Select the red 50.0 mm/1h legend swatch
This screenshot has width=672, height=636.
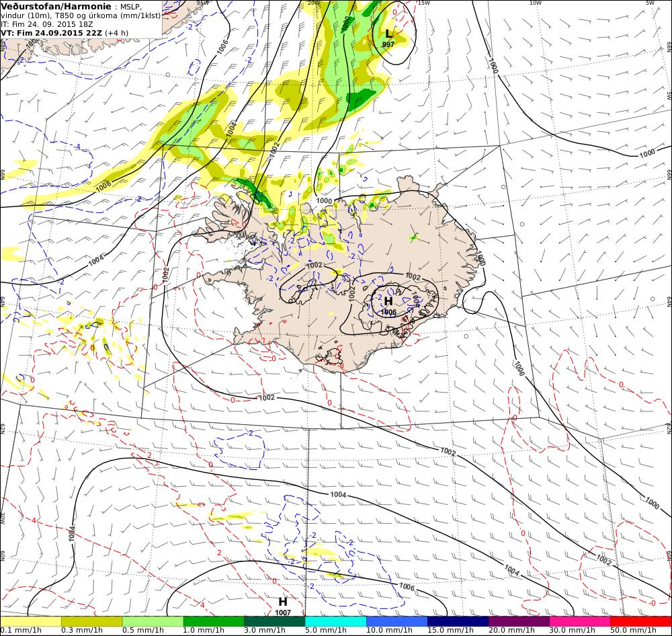(640, 621)
